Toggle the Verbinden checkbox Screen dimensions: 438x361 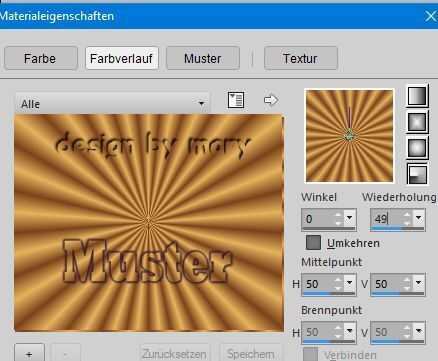(311, 354)
